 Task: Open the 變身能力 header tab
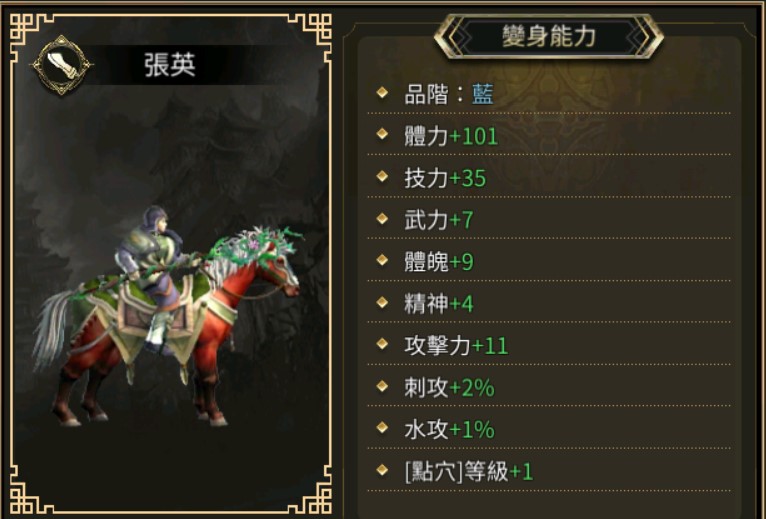pos(548,37)
